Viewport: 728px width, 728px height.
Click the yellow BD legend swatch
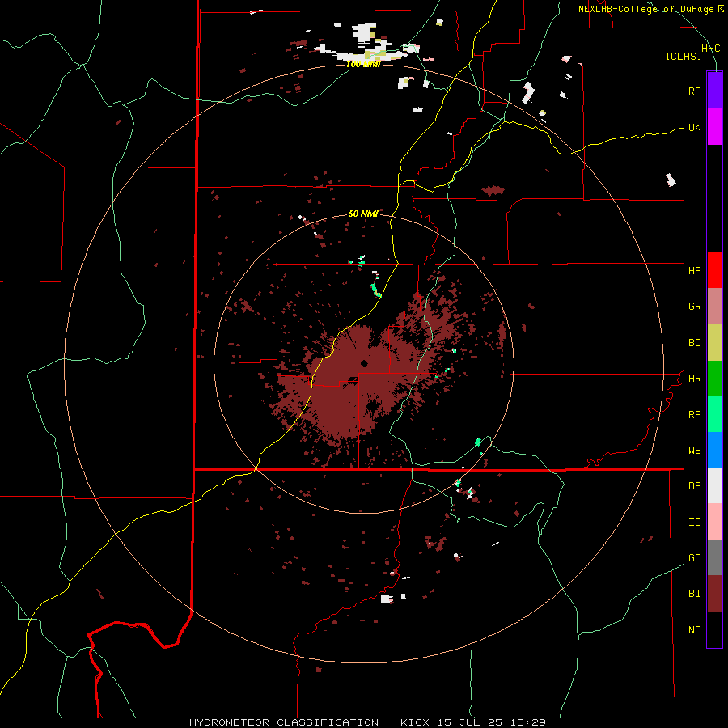pyautogui.click(x=714, y=343)
